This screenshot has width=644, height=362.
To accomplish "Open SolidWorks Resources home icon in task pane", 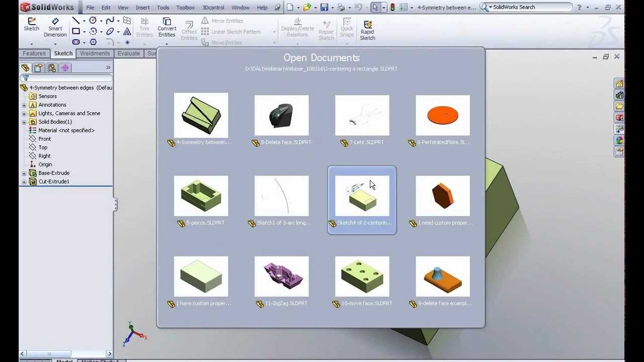I will pos(619,84).
